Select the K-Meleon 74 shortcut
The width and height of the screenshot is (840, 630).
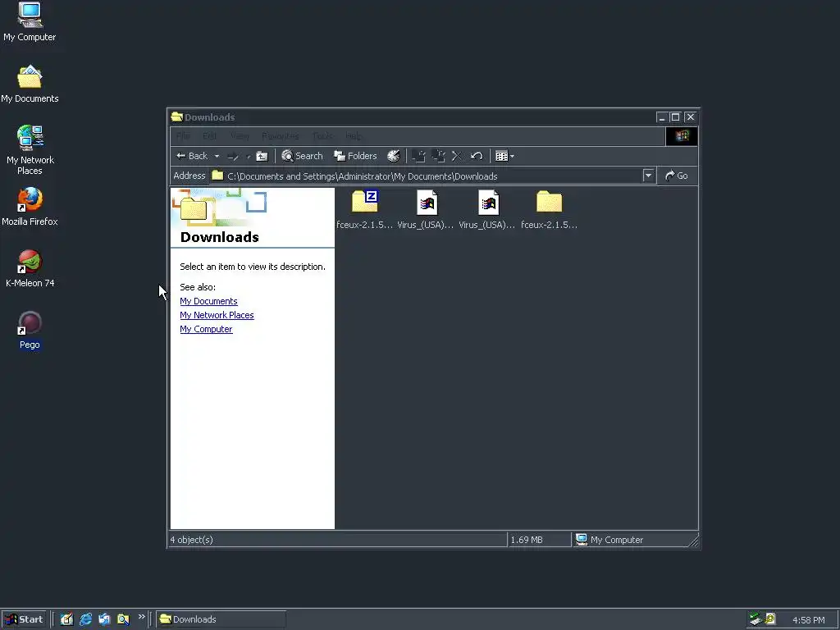30,268
